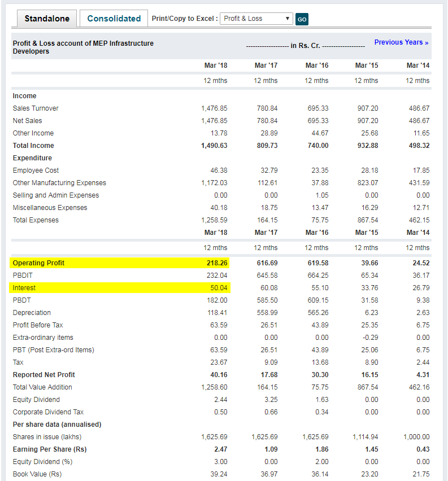This screenshot has width=448, height=481.
Task: Click the Corporate Dividend Tax label
Action: 48,412
